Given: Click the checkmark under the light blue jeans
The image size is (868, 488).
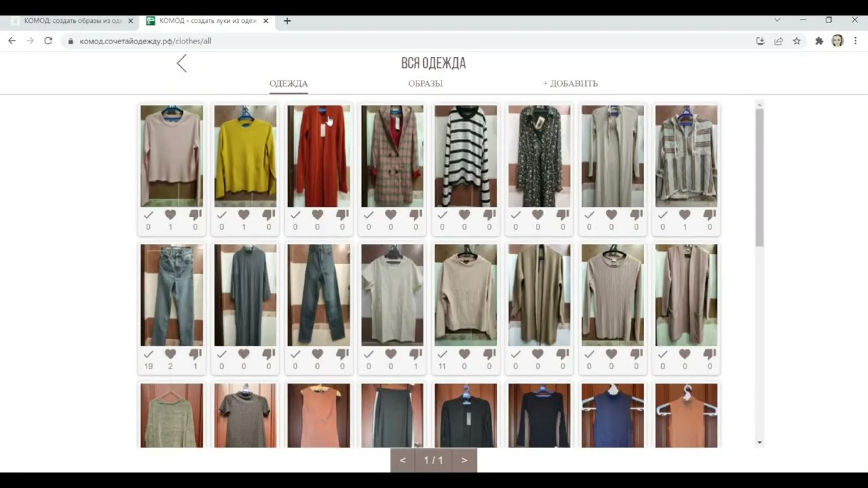Looking at the screenshot, I should tap(148, 354).
